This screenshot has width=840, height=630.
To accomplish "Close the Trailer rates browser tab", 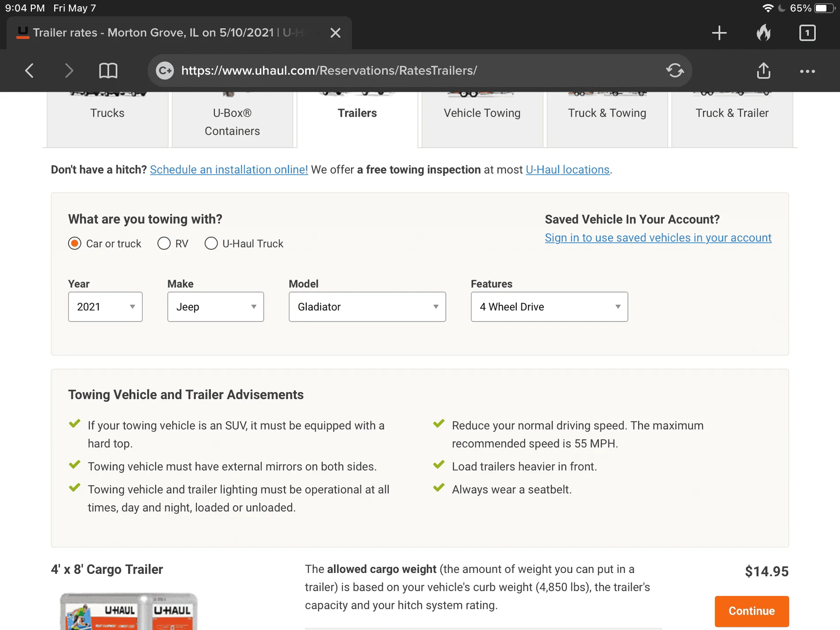I will pyautogui.click(x=336, y=33).
